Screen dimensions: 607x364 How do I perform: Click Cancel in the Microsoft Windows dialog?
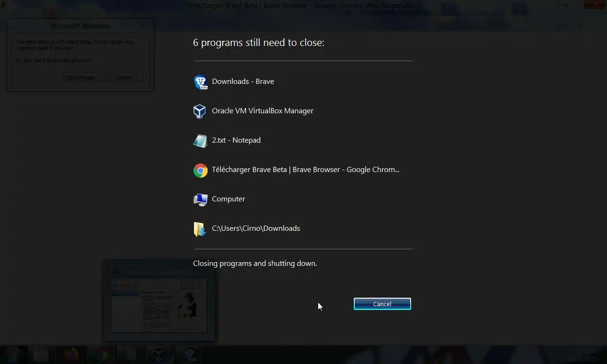(x=124, y=77)
